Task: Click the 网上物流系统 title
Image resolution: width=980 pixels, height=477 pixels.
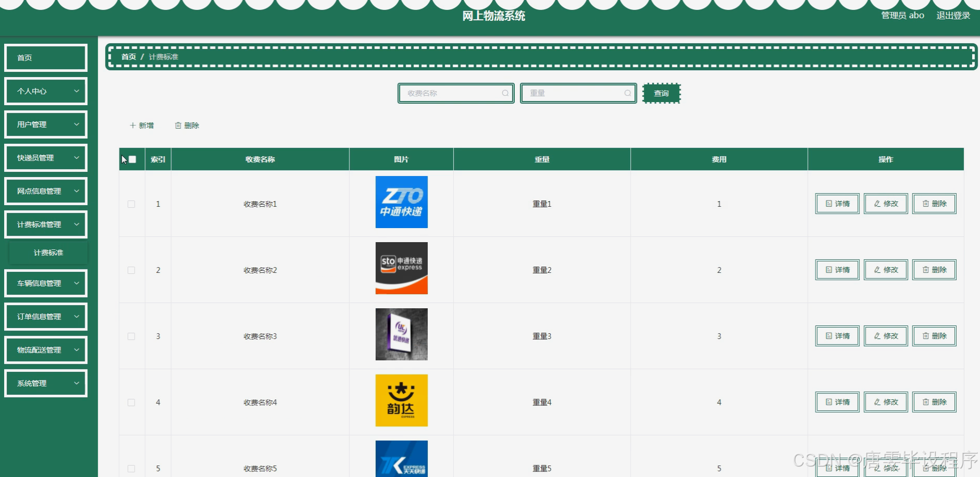Action: click(x=494, y=16)
